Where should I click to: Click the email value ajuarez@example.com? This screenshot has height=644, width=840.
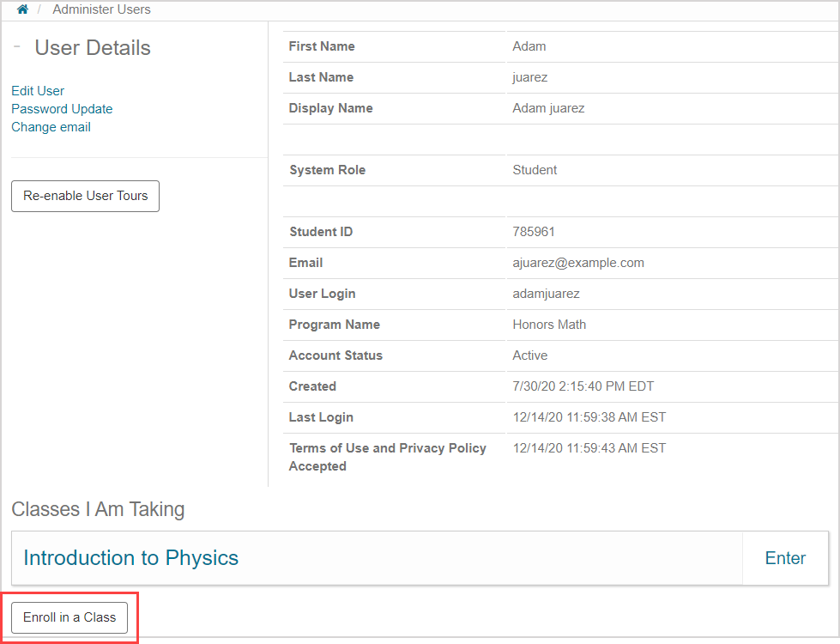click(577, 263)
